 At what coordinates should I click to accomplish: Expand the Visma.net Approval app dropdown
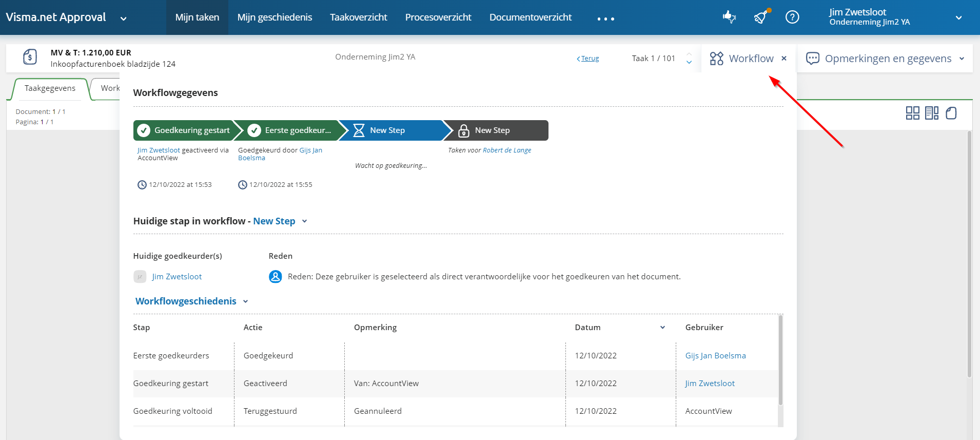pos(124,18)
